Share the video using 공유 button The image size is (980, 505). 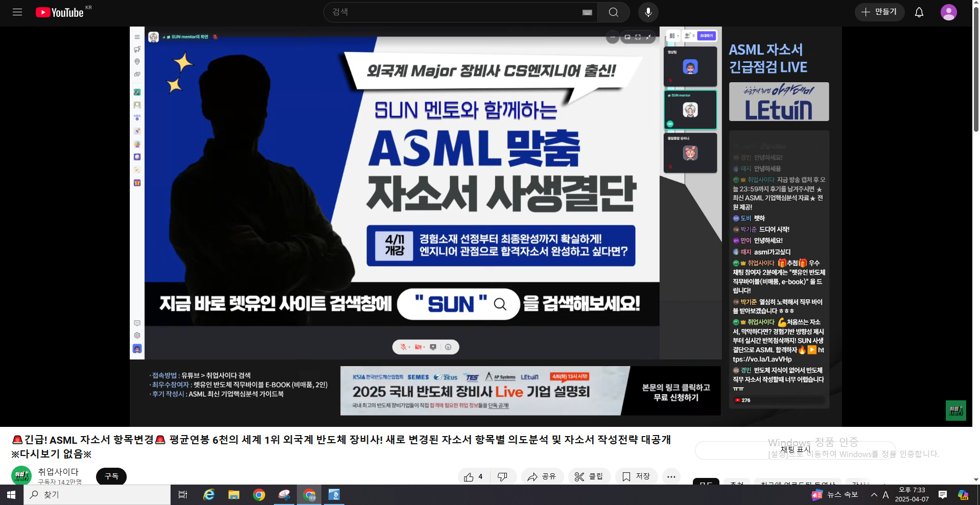tap(542, 476)
